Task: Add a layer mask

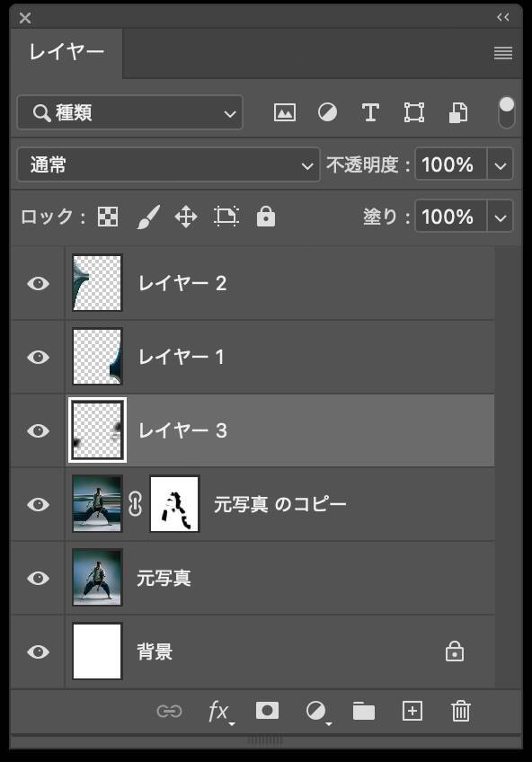Action: click(x=266, y=711)
